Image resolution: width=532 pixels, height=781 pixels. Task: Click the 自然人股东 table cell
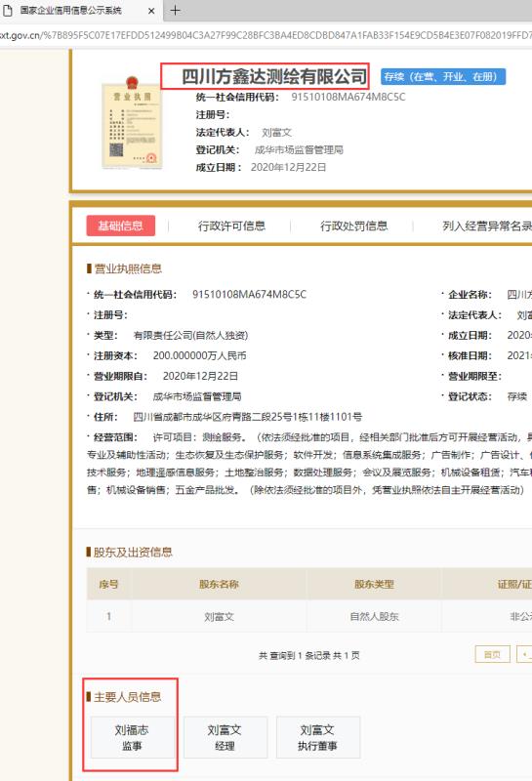pos(374,617)
